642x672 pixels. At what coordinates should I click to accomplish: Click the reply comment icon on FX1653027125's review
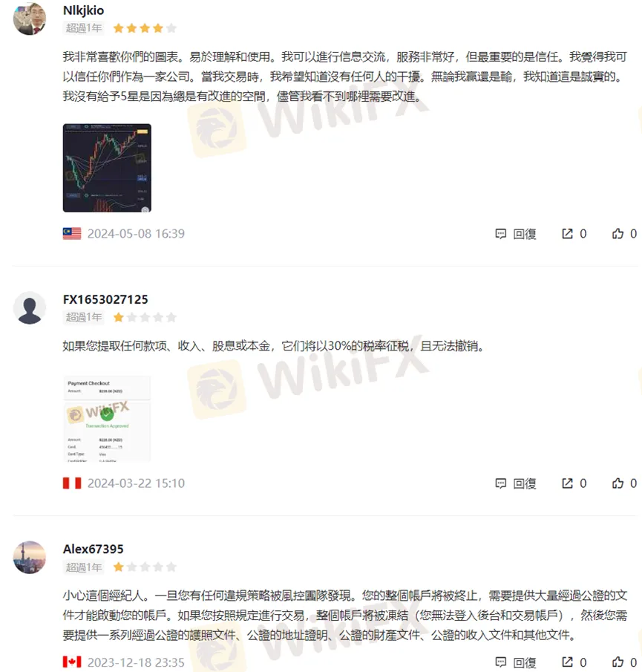500,483
